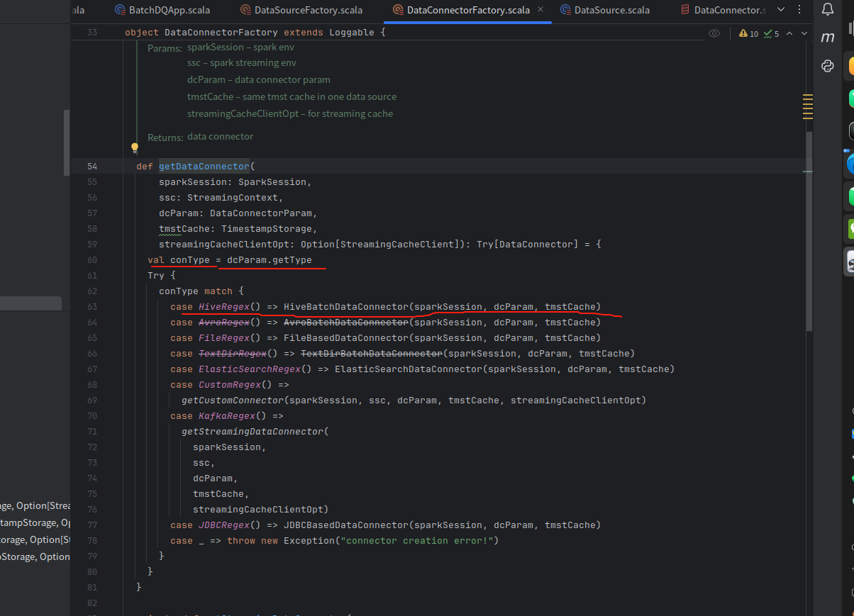Click the green typos count 5
This screenshot has width=854, height=616.
click(x=771, y=33)
